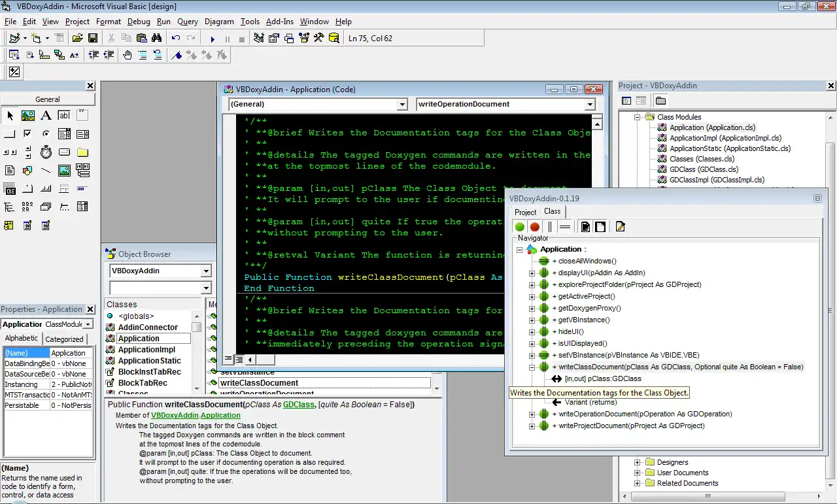This screenshot has height=504, width=837.
Task: Open the (General) object dropdown
Action: [402, 104]
